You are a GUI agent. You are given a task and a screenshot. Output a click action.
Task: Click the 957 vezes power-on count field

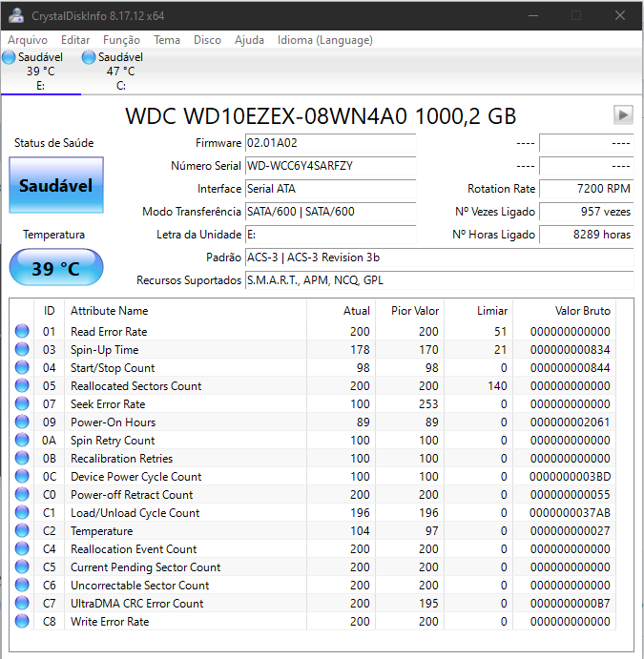587,212
